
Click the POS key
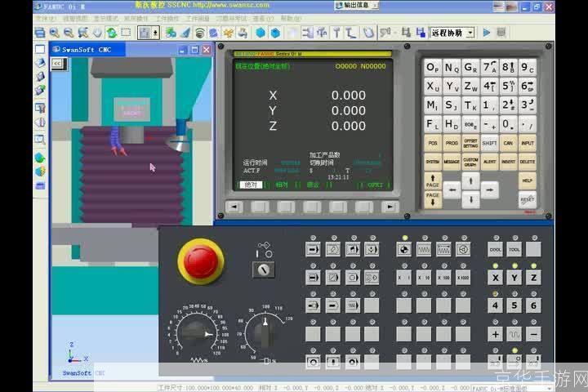[433, 143]
